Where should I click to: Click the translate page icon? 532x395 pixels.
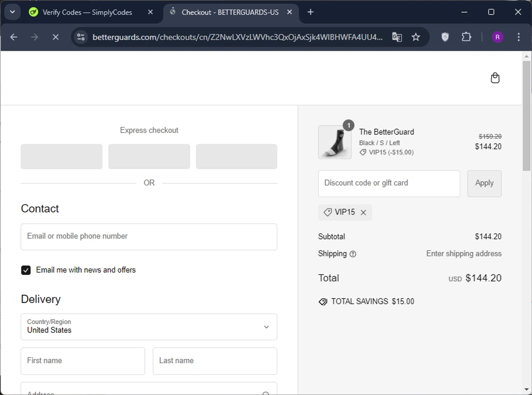397,37
